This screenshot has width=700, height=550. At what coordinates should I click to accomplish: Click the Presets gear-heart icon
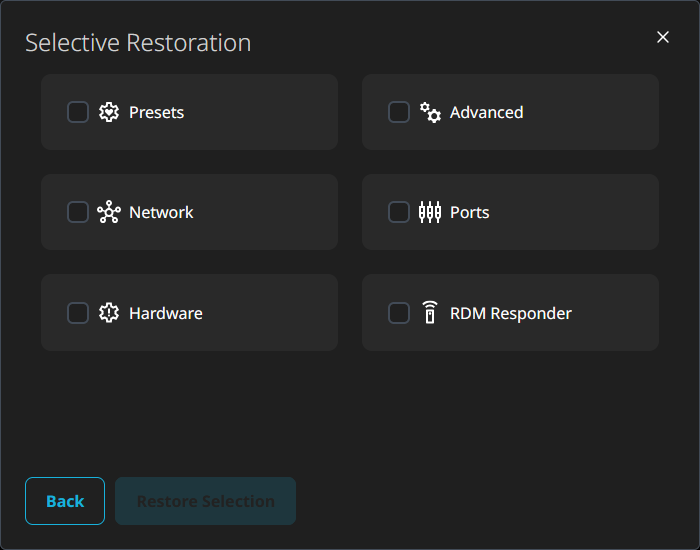[x=109, y=112]
